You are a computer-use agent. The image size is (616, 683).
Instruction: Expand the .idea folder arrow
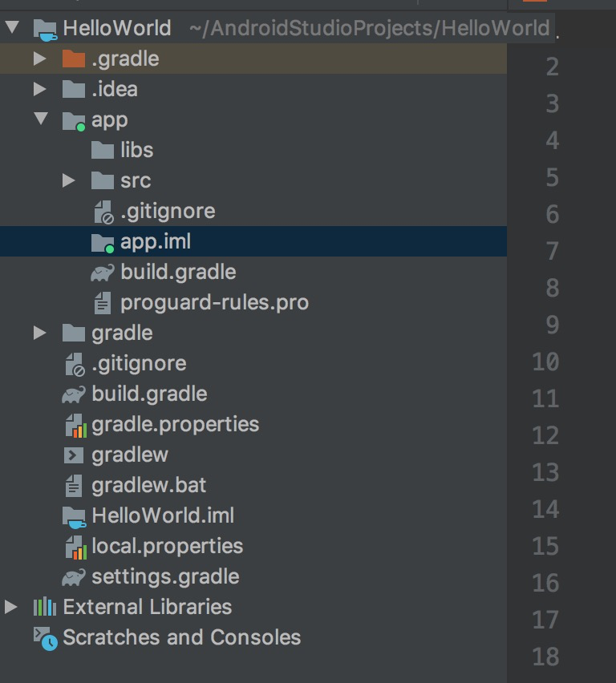[x=40, y=89]
